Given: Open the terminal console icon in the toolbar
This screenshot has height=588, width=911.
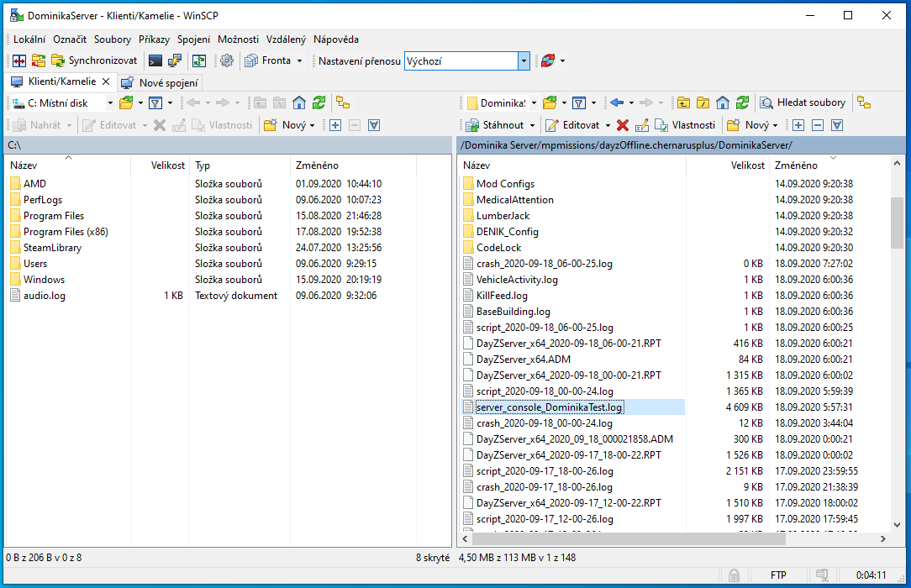Looking at the screenshot, I should (155, 60).
